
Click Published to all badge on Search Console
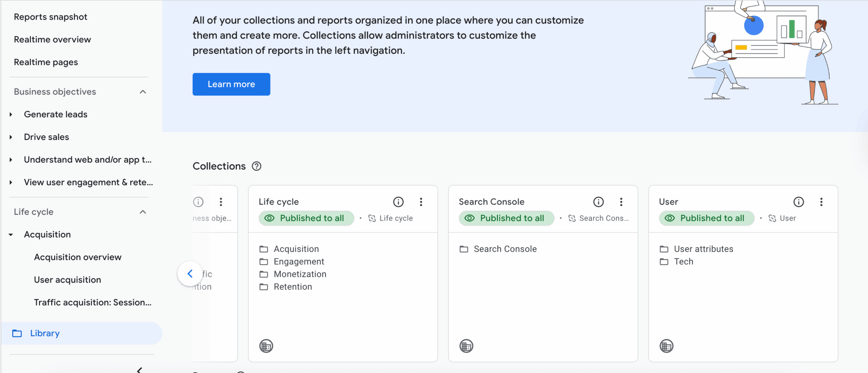click(506, 218)
